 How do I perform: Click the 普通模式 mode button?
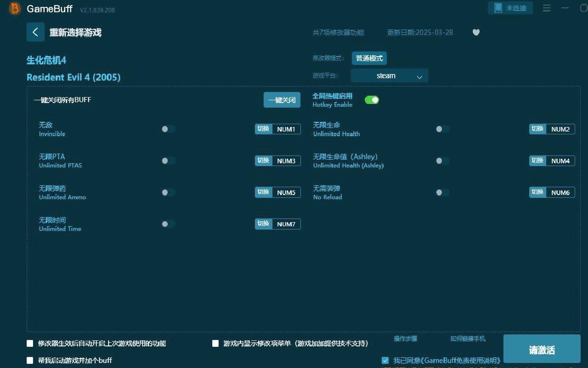(369, 58)
